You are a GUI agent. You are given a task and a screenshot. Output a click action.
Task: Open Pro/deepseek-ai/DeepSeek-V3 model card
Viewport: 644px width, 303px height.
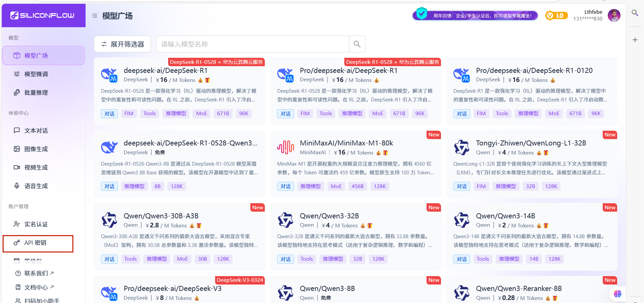180,290
